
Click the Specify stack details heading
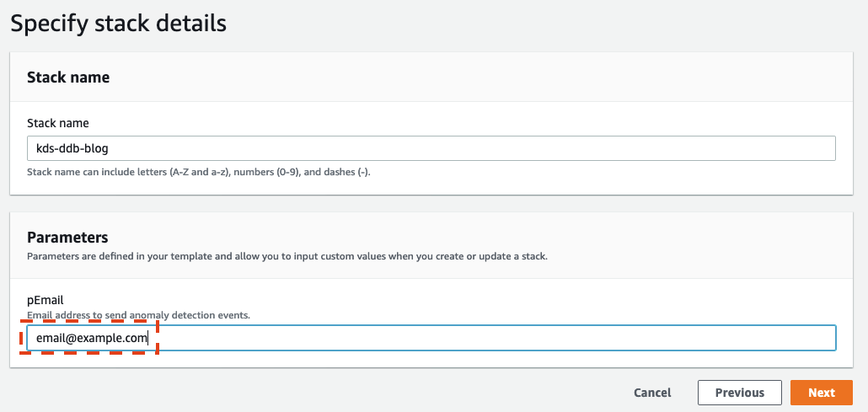(119, 24)
